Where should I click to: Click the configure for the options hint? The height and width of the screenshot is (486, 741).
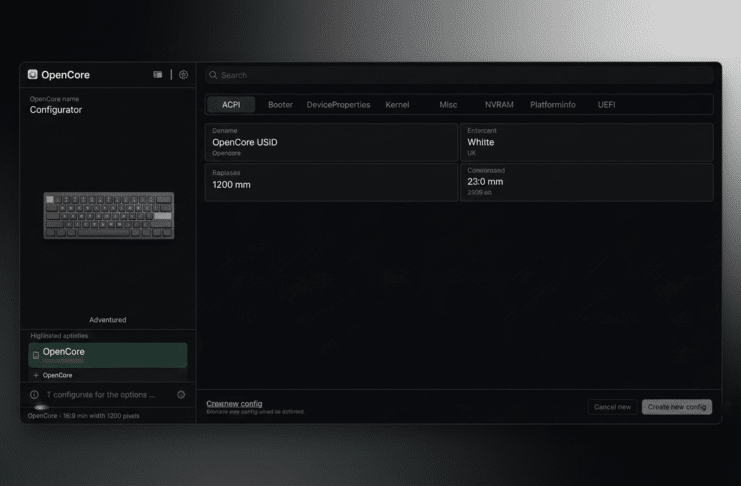(101, 395)
